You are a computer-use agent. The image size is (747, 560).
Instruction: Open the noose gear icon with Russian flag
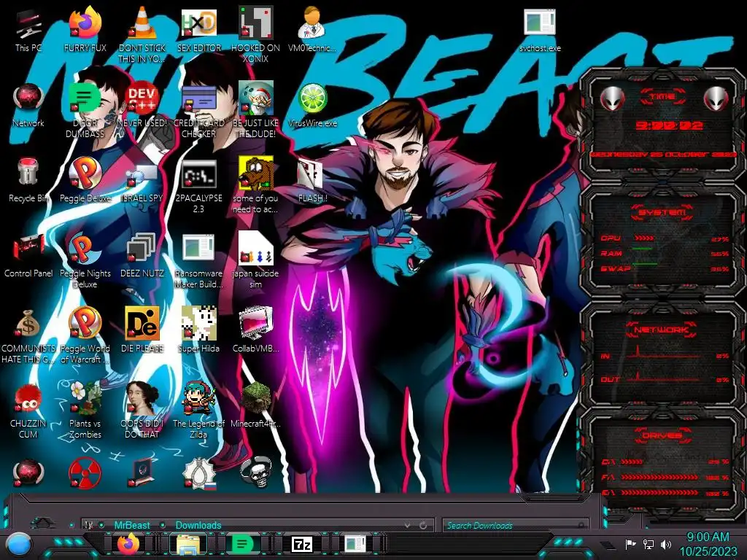pyautogui.click(x=199, y=473)
